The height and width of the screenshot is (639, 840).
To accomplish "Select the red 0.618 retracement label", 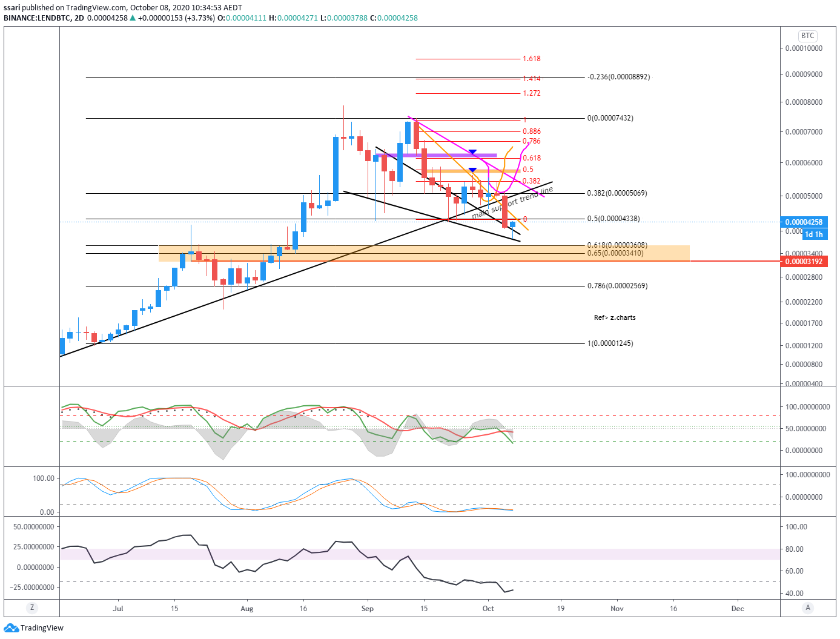I will tap(532, 158).
